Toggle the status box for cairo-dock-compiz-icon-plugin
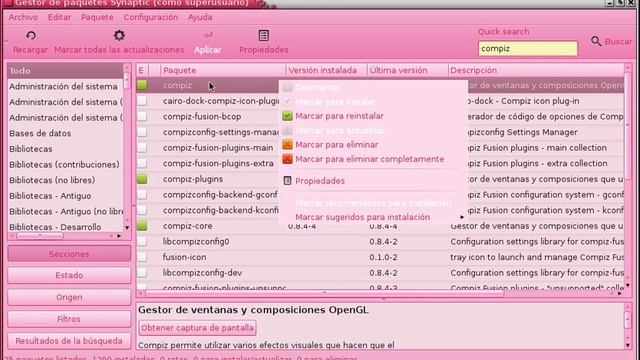Image resolution: width=640 pixels, height=360 pixels. point(142,101)
